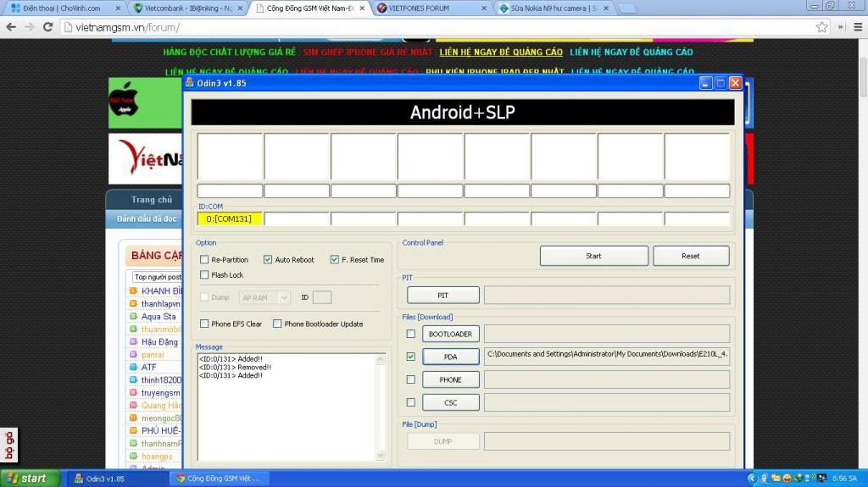Screen dimensions: 868x487
Task: Click the Odin3 title bar icon
Action: [190, 83]
